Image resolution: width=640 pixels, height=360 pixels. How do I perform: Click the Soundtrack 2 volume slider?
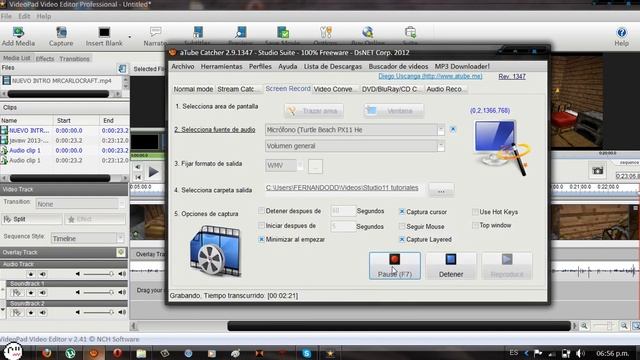[98, 312]
